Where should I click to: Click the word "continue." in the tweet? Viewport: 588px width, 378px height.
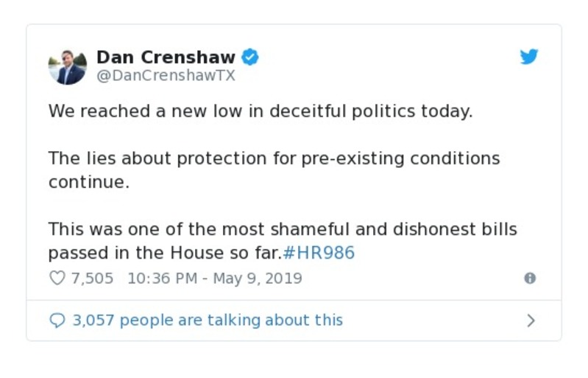(88, 182)
